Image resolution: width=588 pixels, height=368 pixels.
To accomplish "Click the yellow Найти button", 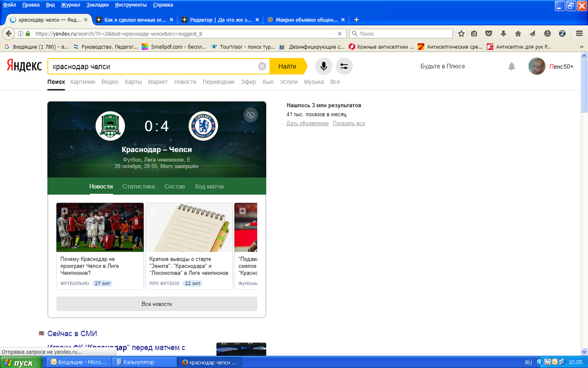I will click(288, 66).
